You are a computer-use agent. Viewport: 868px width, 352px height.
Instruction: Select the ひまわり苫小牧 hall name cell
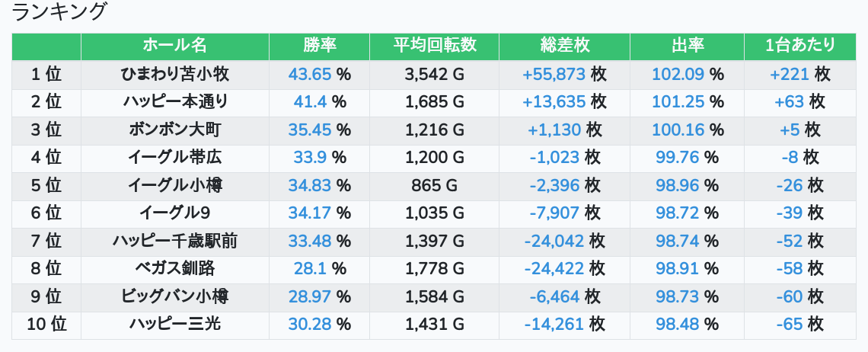(x=174, y=74)
